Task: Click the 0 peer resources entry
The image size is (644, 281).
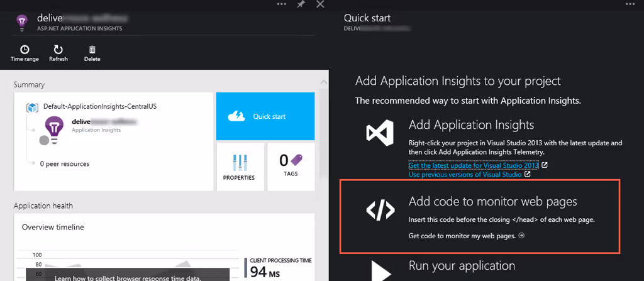Action: (x=65, y=163)
